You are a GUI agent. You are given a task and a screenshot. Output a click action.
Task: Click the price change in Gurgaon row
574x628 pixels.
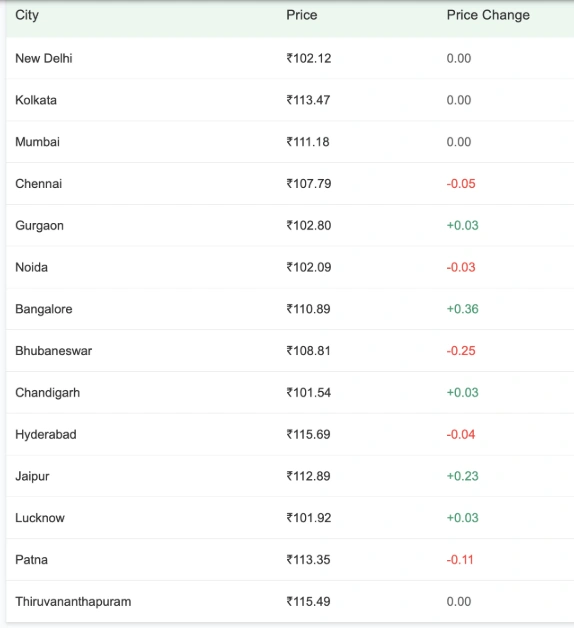(x=463, y=225)
